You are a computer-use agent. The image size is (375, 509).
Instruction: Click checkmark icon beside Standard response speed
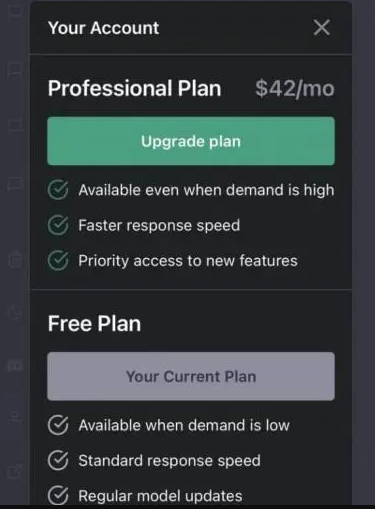(x=58, y=461)
